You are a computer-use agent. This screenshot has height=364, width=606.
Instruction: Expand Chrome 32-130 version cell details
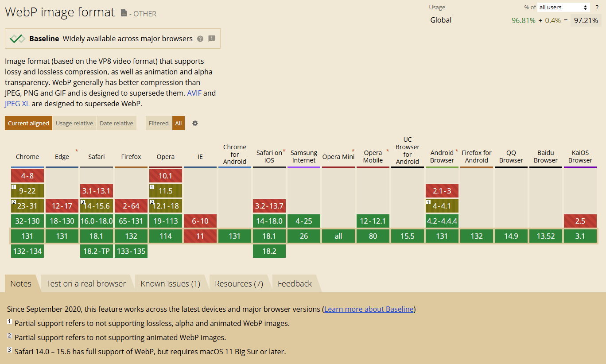[x=27, y=221]
